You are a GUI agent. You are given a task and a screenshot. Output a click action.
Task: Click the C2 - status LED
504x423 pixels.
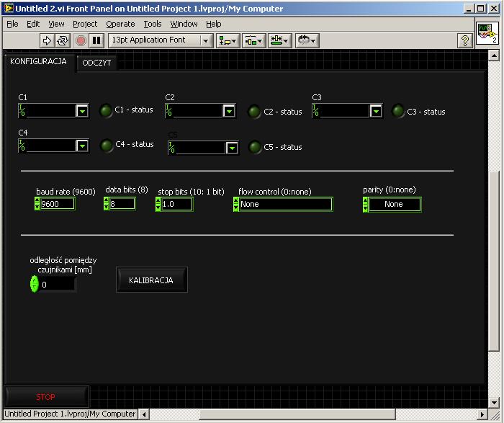pos(254,112)
